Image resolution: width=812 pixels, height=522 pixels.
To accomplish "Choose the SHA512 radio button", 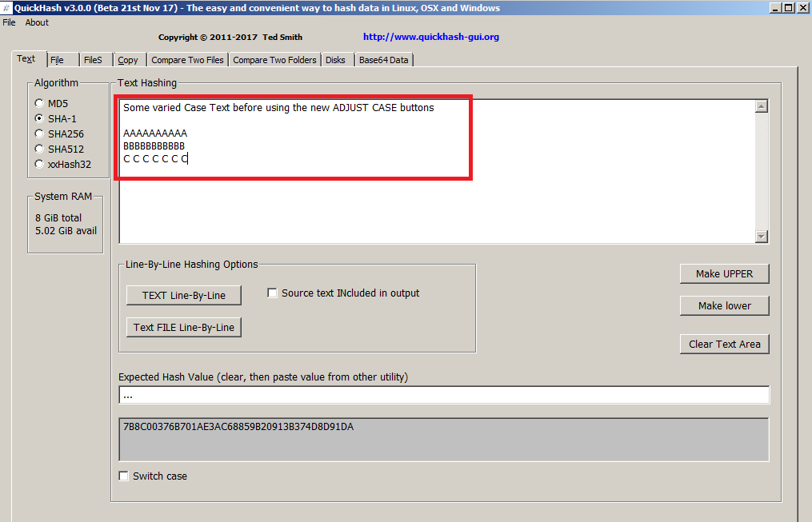I will click(39, 149).
